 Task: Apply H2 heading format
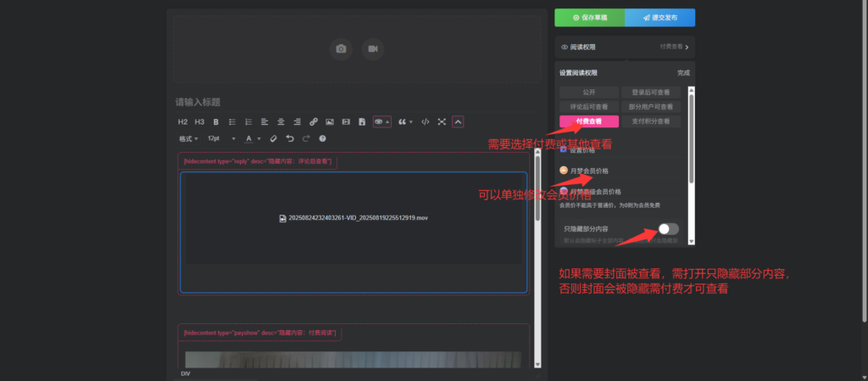[x=183, y=122]
